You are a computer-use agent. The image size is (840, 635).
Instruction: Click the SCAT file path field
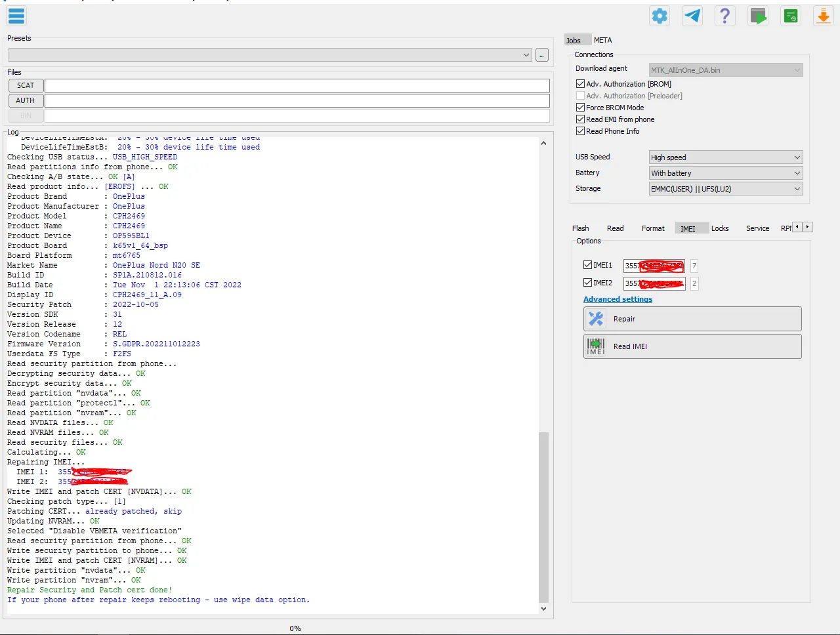pyautogui.click(x=297, y=85)
